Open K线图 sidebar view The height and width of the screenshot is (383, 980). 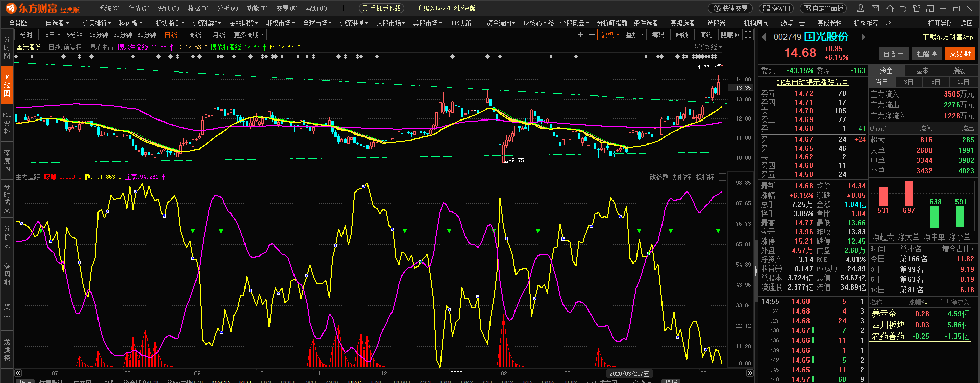click(7, 85)
